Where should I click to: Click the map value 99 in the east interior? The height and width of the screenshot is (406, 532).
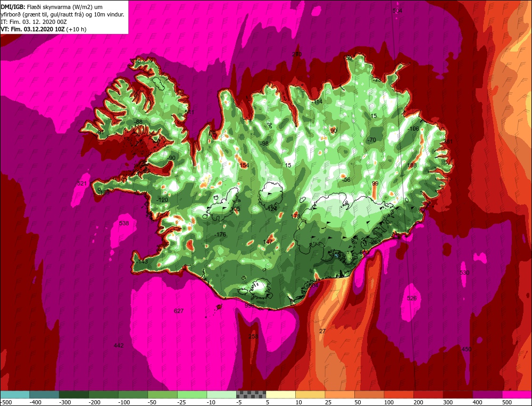click(375, 183)
